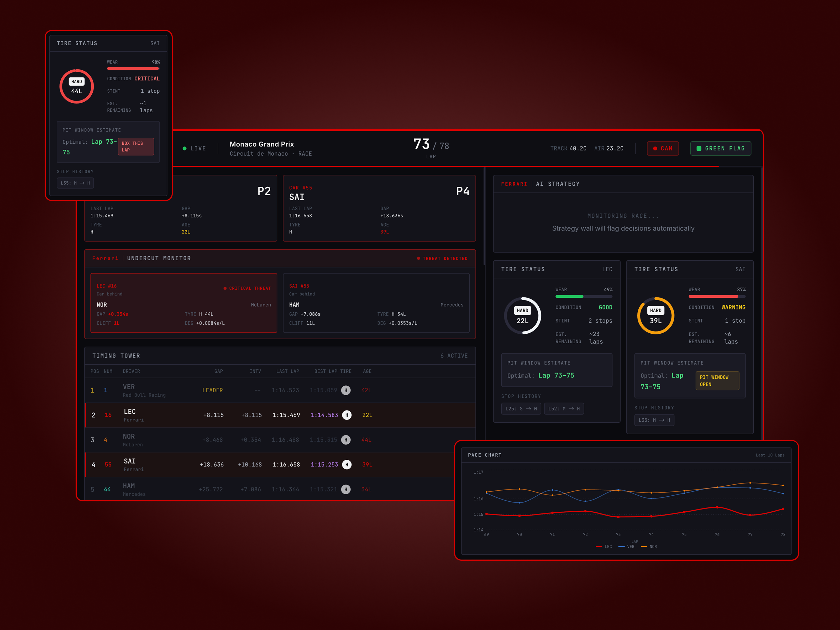Select the LEC Ferrari timing tower row
Viewport: 840px width, 630px height.
pyautogui.click(x=280, y=415)
